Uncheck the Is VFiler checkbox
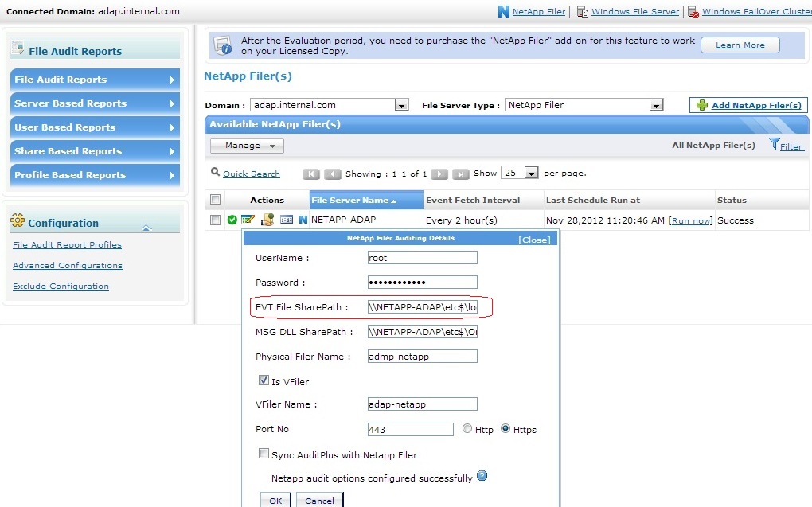Screen dimensions: 812x507 (264, 380)
